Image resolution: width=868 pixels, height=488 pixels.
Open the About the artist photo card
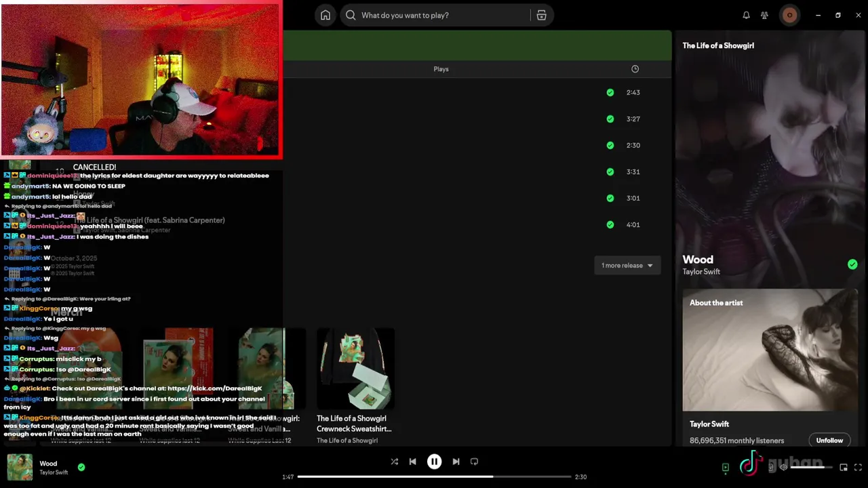point(770,350)
